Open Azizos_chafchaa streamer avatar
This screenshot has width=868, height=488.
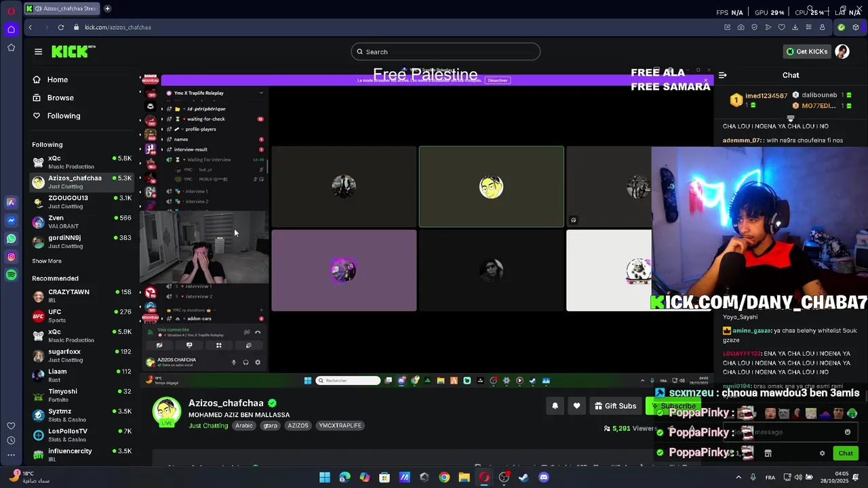pos(166,411)
